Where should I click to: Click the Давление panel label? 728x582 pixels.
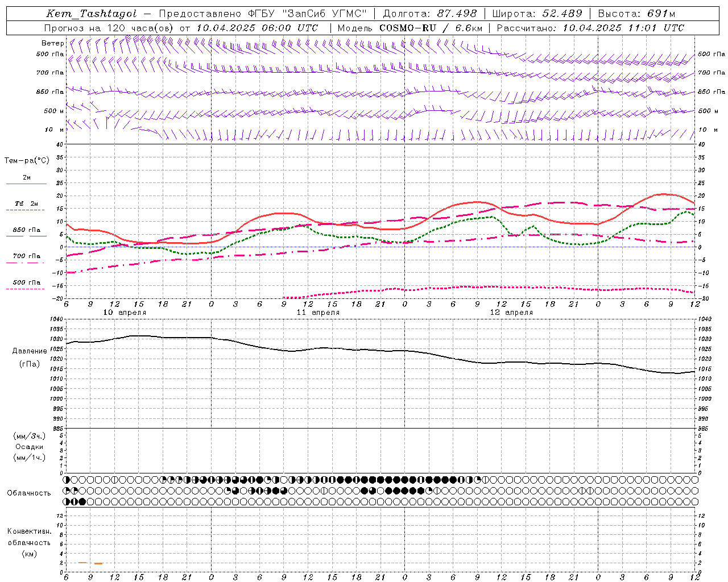pos(30,351)
